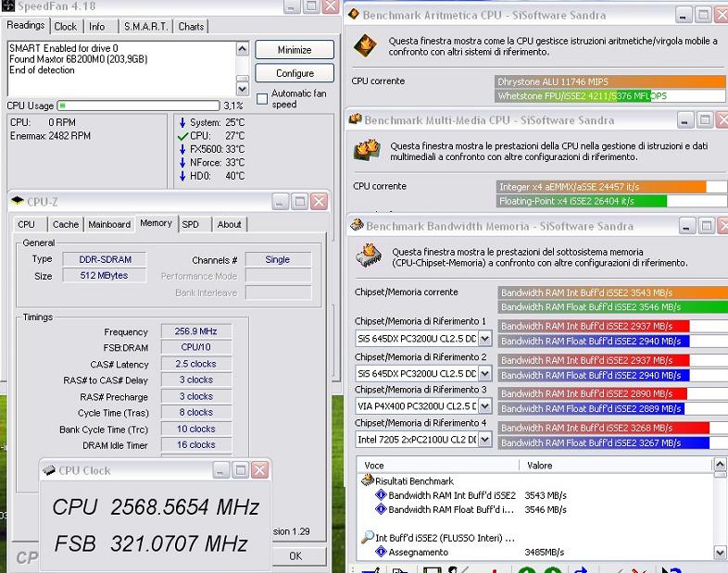Click the results list scroll-down arrow in Sandra
Viewport: 728px width, 573px height.
[720, 553]
